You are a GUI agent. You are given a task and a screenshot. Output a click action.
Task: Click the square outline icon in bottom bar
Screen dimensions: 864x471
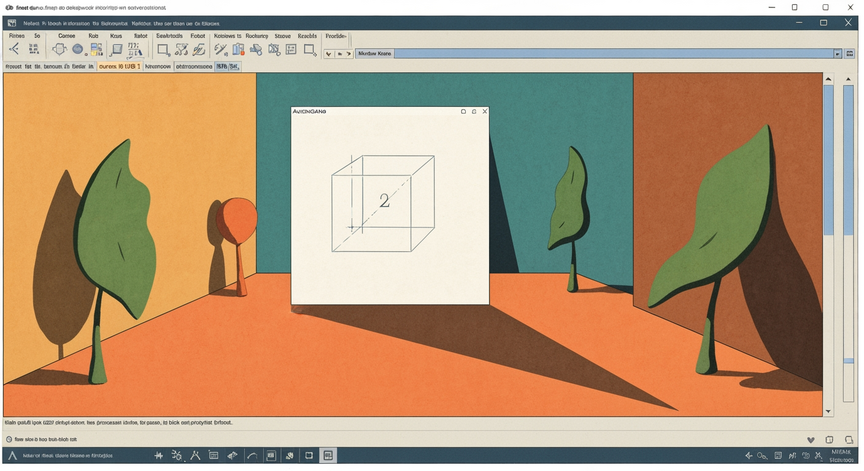(309, 456)
